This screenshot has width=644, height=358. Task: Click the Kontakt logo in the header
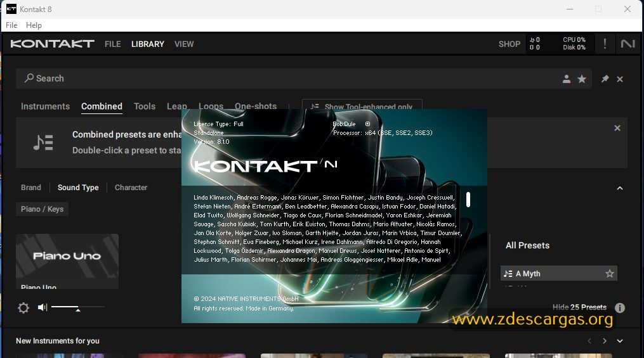tap(52, 44)
